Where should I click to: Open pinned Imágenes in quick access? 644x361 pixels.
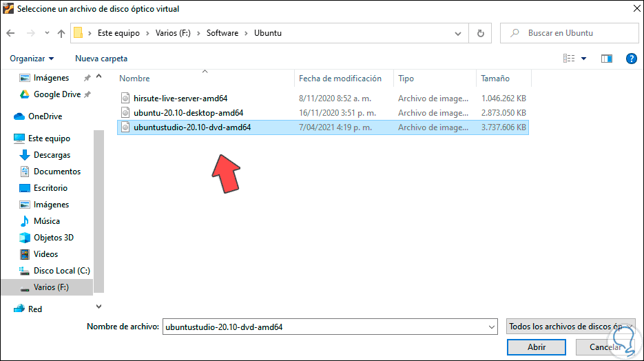tap(51, 78)
